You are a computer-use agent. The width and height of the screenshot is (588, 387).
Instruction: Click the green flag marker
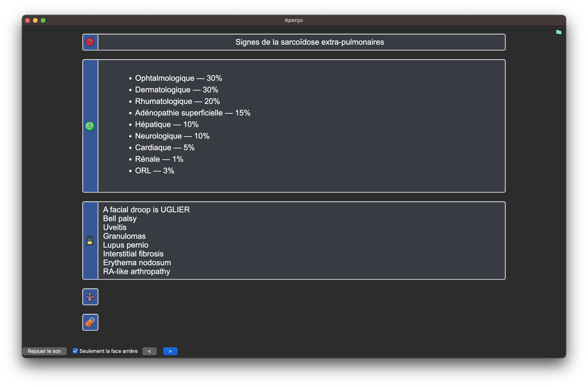558,33
